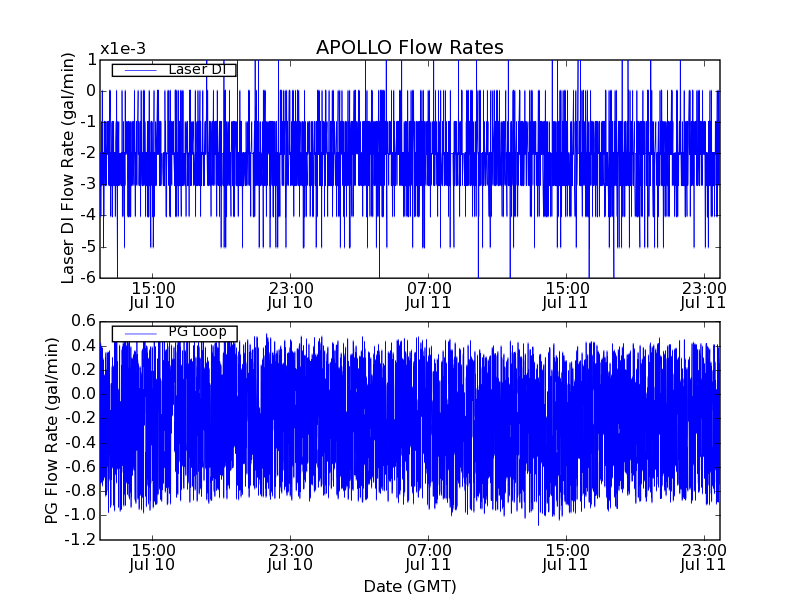Click the '-0.4' y-axis tick label
The height and width of the screenshot is (600, 800).
tap(80, 442)
